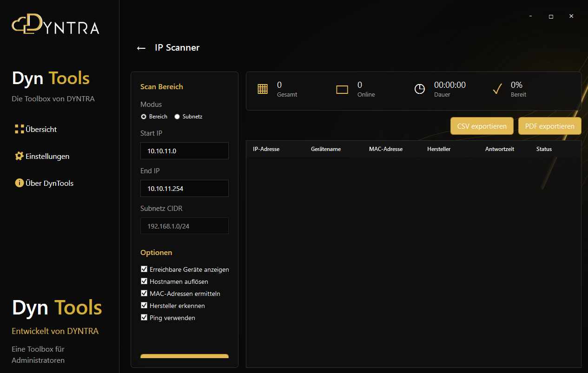588x373 pixels.
Task: Click the Gesamt grid icon
Action: pyautogui.click(x=263, y=89)
